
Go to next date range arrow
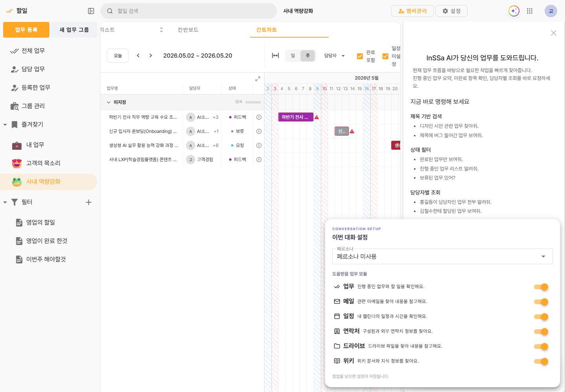[x=151, y=56]
